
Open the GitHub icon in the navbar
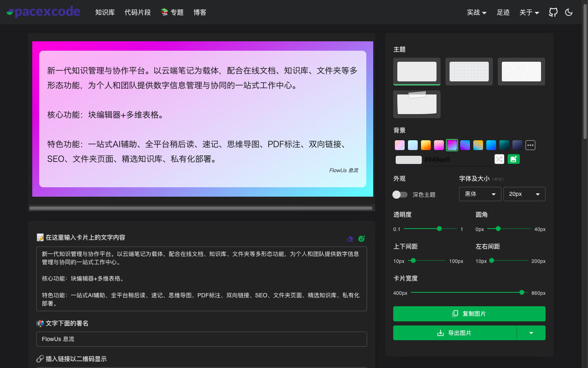point(553,12)
